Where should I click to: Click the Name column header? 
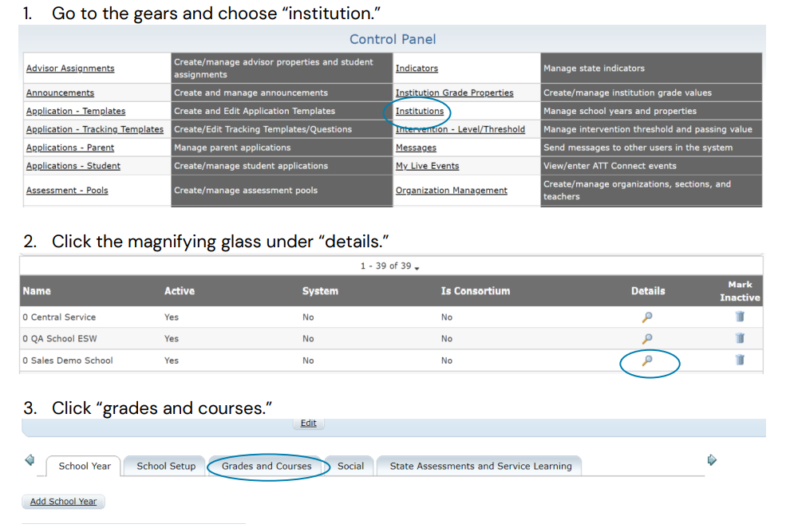pyautogui.click(x=37, y=291)
